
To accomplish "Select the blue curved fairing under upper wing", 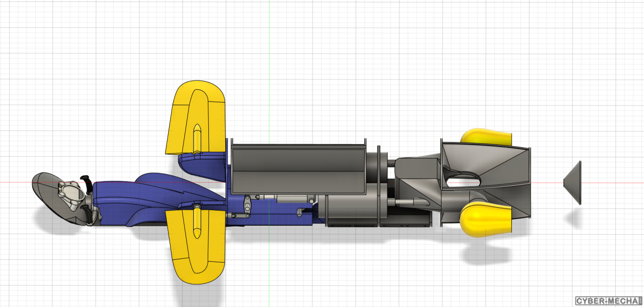I will pos(201,163).
